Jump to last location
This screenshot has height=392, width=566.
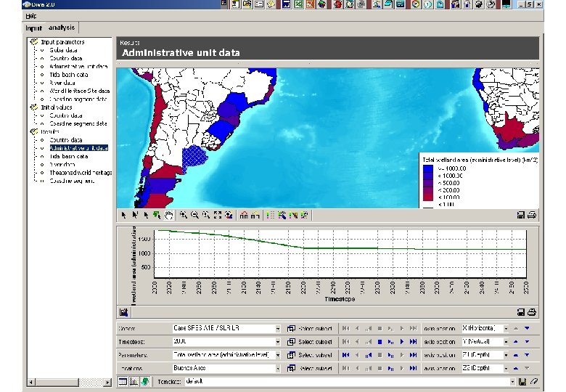[x=414, y=369]
